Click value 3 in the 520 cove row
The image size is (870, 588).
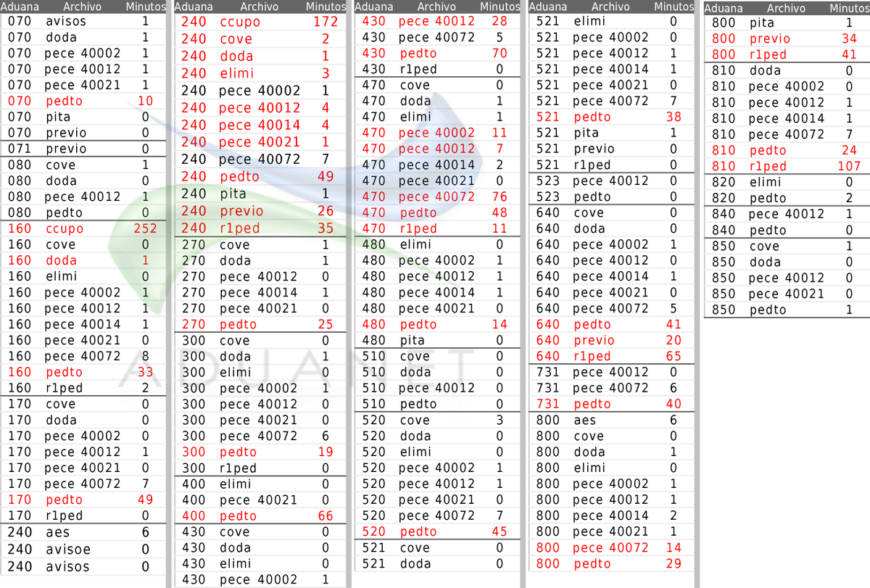pos(500,421)
